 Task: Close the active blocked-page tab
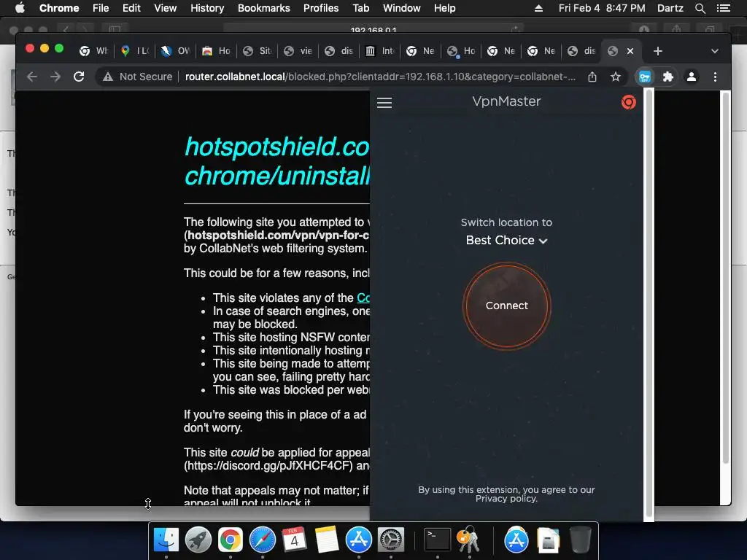630,51
